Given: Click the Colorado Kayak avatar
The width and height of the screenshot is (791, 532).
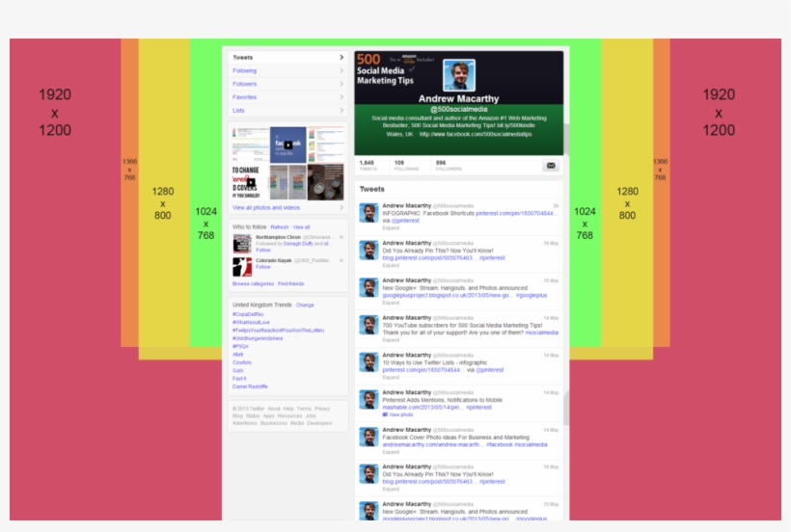Looking at the screenshot, I should tap(242, 267).
